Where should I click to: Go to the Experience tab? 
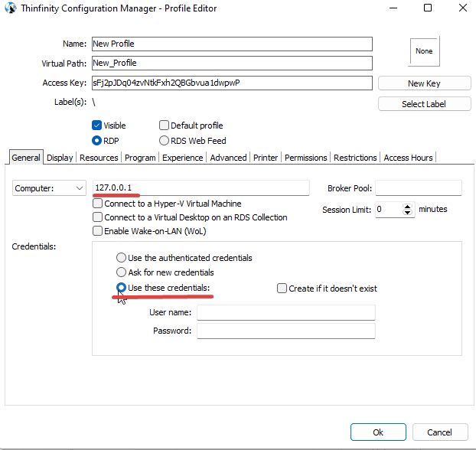182,158
